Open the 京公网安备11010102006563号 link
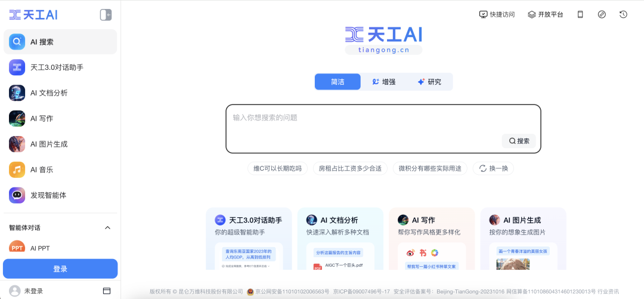This screenshot has height=299, width=644. pyautogui.click(x=292, y=292)
